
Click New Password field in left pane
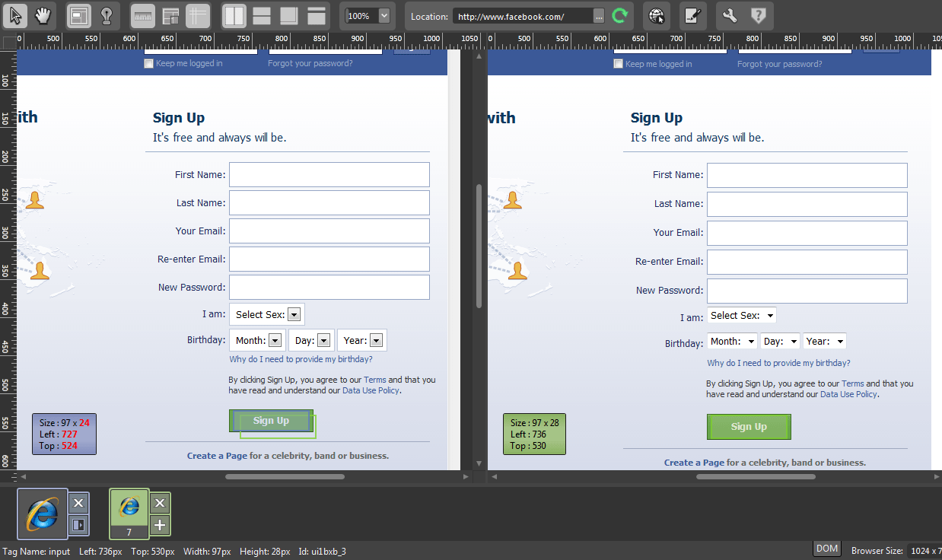click(329, 287)
